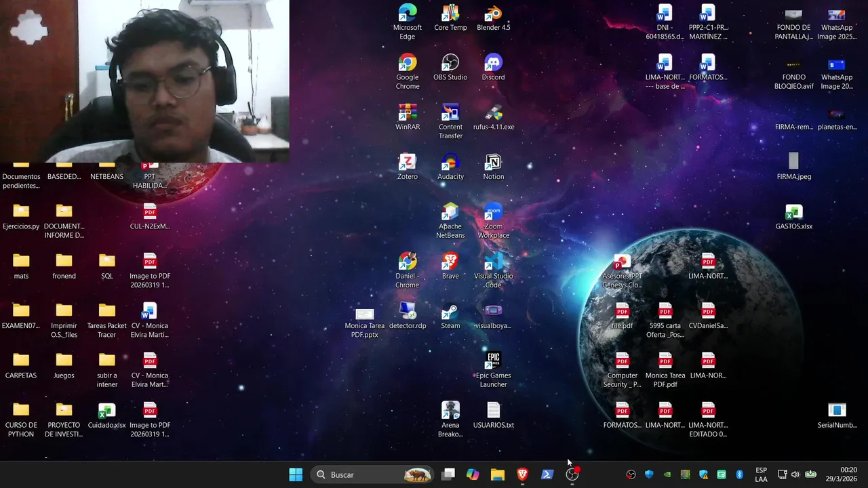Open Brave browser desktop shortcut

point(450,266)
